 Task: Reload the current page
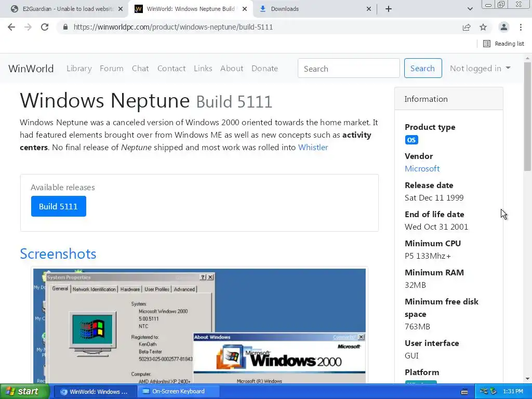coord(45,27)
